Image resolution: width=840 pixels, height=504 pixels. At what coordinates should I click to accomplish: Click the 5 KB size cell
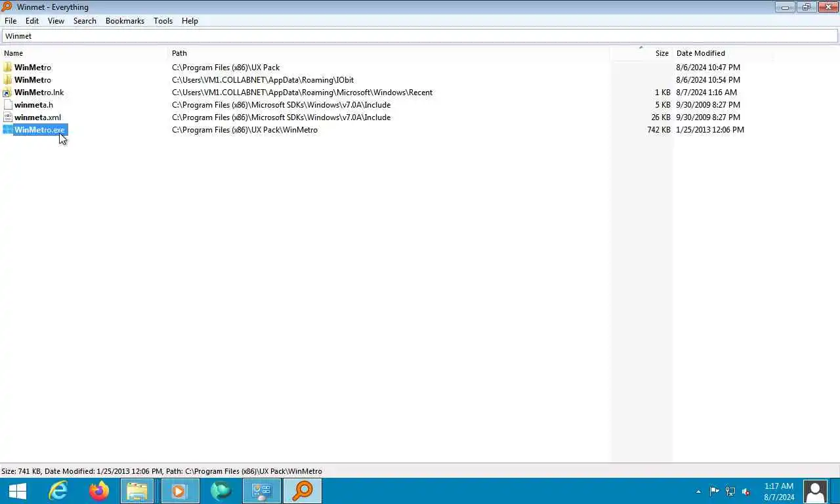[x=663, y=105]
